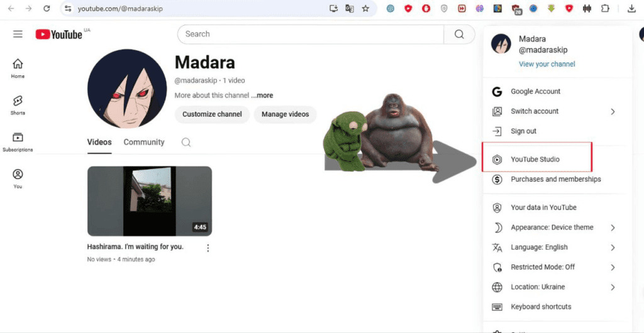Image resolution: width=644 pixels, height=333 pixels.
Task: Click Manage videos button
Action: [x=285, y=114]
